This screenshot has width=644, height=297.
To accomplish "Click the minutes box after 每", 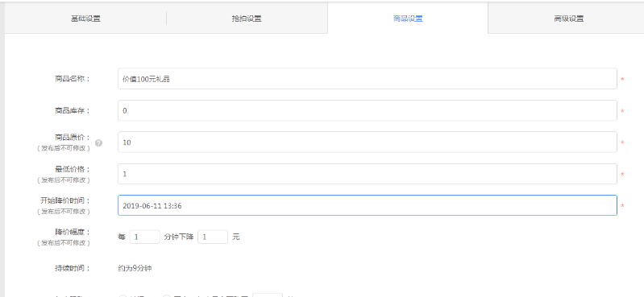I will (x=144, y=237).
